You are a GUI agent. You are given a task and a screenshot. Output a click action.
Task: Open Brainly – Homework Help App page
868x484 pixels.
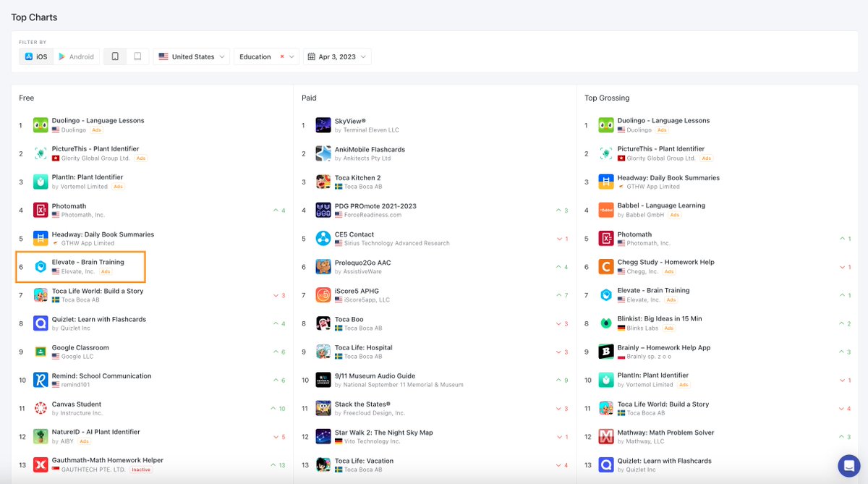[664, 347]
